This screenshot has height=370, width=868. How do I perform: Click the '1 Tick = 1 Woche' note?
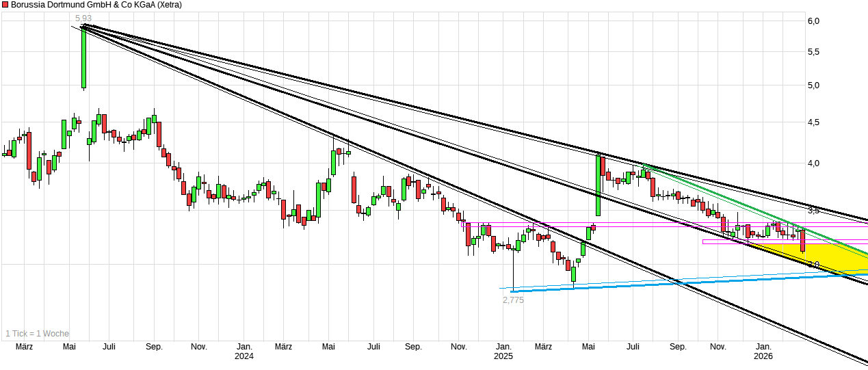[38, 334]
